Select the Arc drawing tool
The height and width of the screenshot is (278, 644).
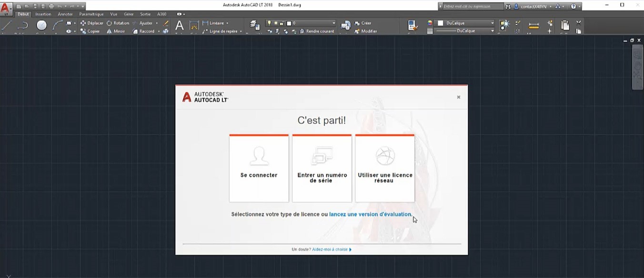[x=58, y=26]
